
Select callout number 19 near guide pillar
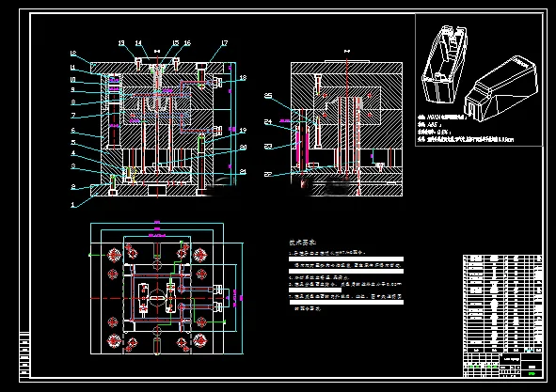point(243,130)
